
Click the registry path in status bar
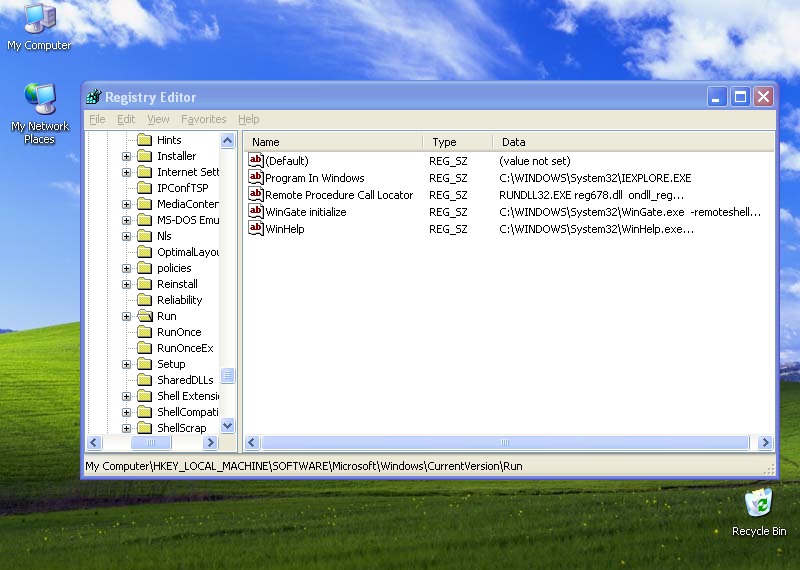pyautogui.click(x=304, y=466)
